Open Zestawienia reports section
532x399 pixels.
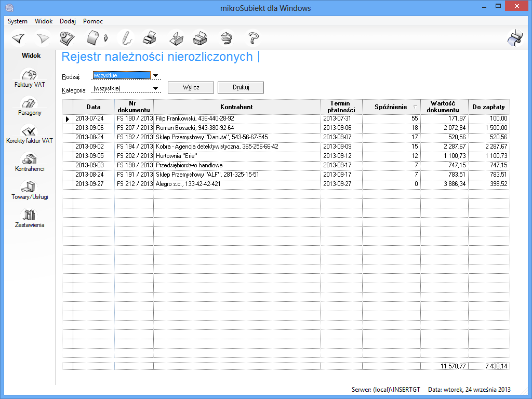pyautogui.click(x=29, y=219)
